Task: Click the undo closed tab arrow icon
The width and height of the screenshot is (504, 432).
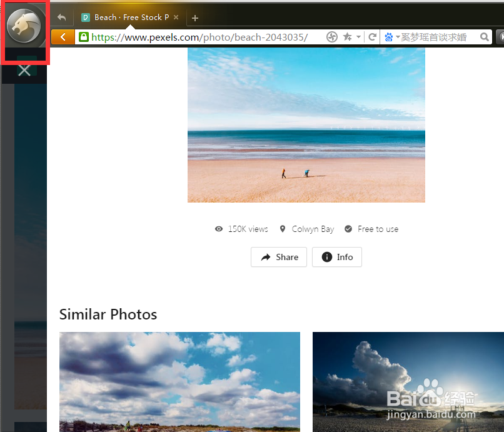Action: click(x=61, y=18)
